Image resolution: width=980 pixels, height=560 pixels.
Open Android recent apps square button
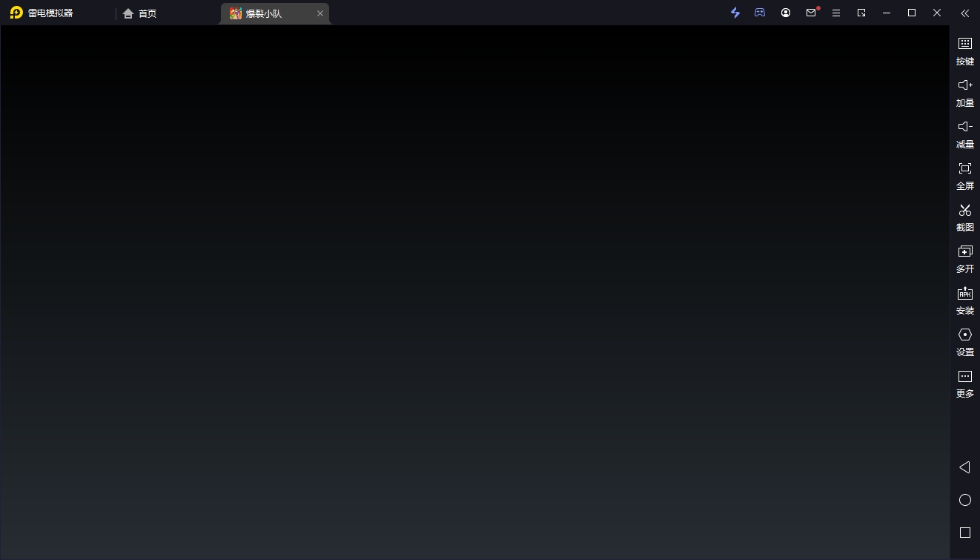[x=964, y=533]
